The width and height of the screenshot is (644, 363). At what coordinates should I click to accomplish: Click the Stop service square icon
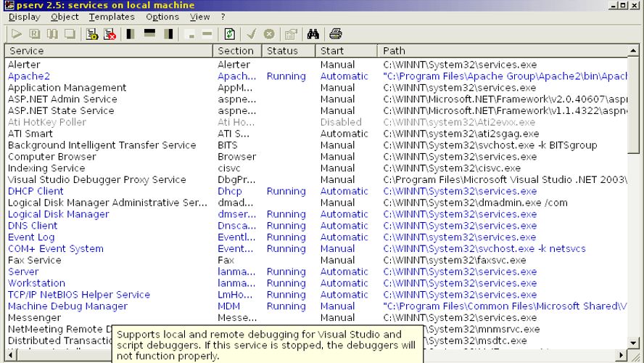70,33
